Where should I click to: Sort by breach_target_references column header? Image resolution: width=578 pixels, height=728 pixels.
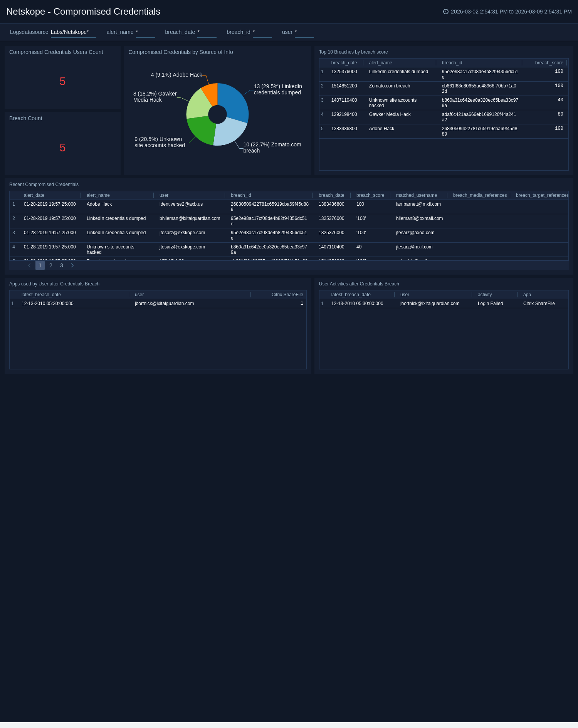(542, 195)
